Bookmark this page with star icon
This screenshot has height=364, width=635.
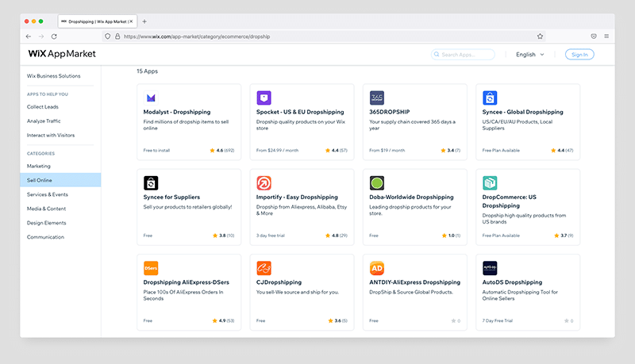(x=540, y=36)
